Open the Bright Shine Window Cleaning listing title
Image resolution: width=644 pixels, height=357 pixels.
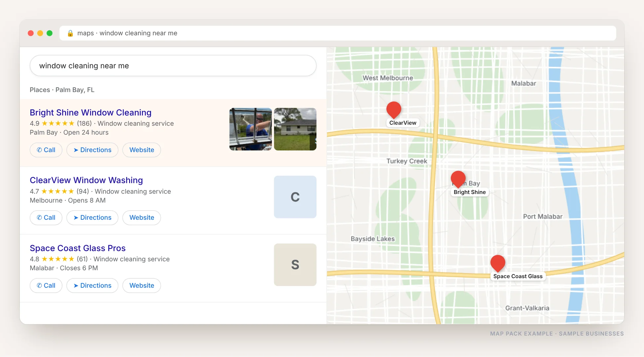tap(90, 113)
